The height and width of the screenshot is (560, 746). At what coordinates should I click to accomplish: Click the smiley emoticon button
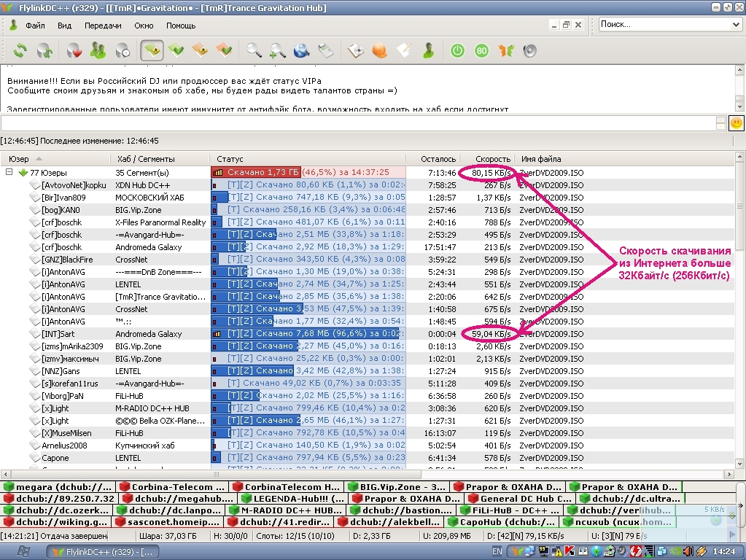(x=737, y=123)
